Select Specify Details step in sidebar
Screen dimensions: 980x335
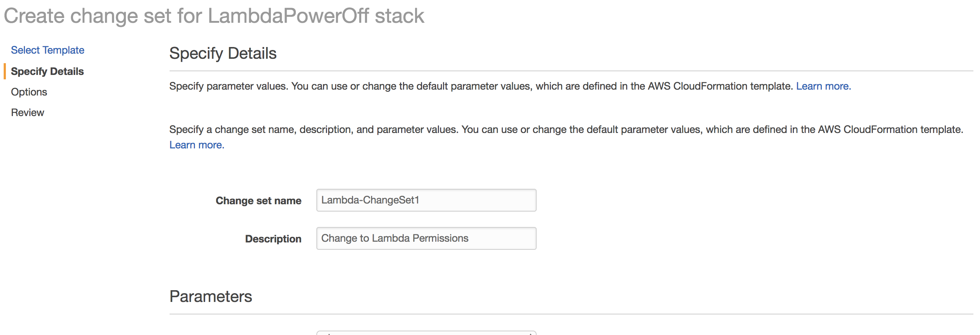47,71
